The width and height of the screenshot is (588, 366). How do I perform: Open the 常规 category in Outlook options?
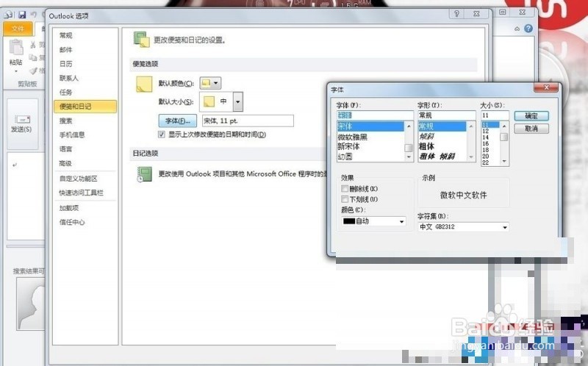[66, 35]
